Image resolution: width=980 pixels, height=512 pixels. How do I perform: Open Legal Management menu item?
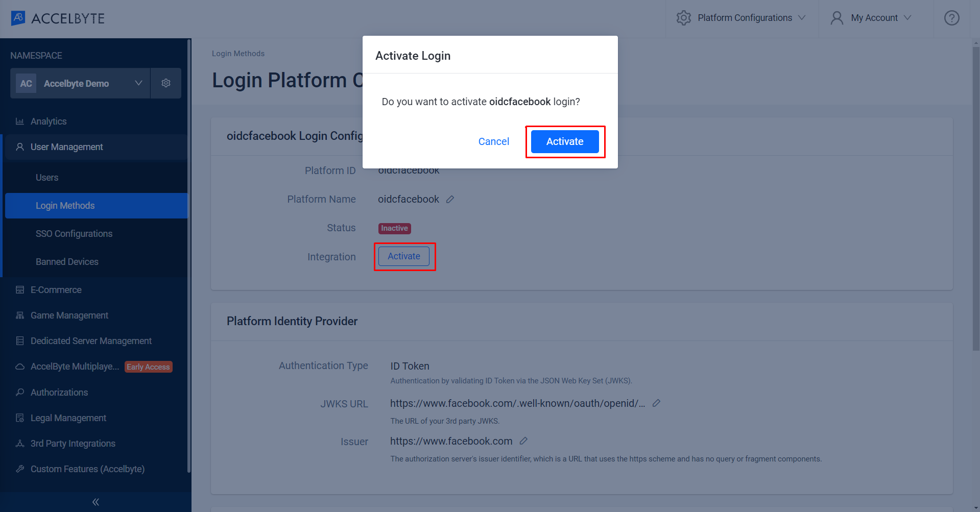coord(97,418)
